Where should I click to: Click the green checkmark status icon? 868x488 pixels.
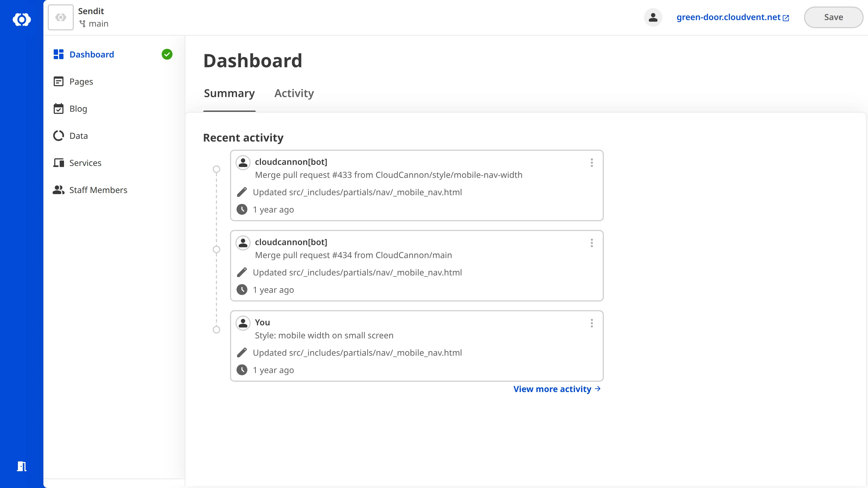point(167,54)
